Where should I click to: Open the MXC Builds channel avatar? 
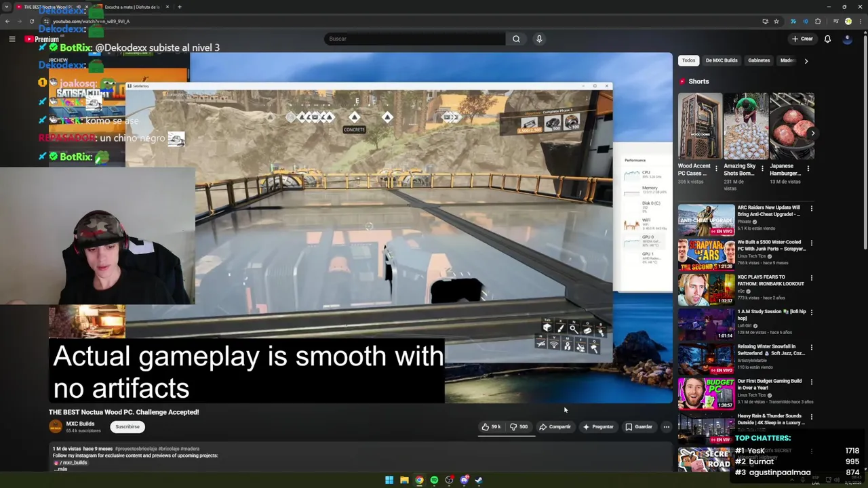click(x=56, y=426)
